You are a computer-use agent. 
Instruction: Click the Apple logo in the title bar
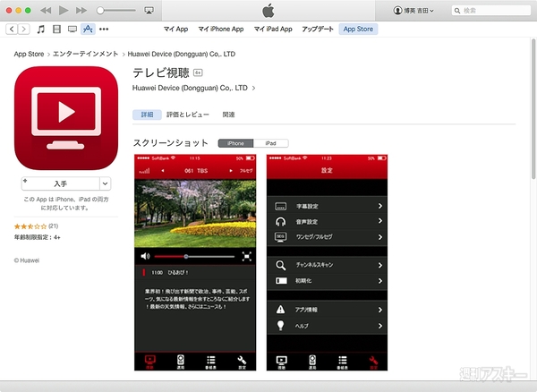click(x=268, y=10)
